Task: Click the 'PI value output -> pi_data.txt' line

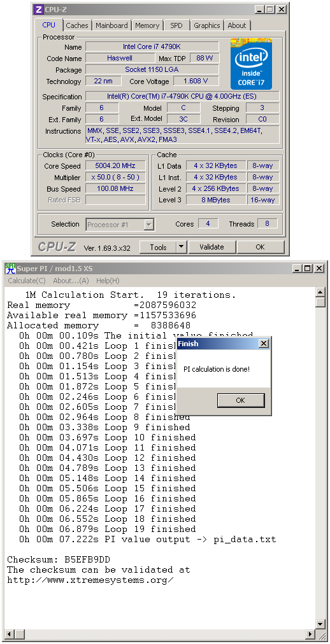Action: 148,540
